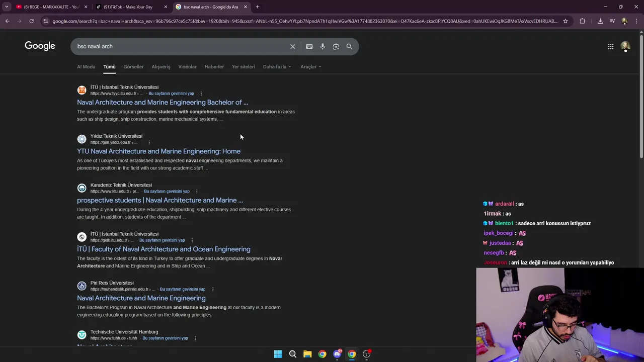Submit search with the magnifier icon
This screenshot has height=362, width=644.
click(349, 46)
